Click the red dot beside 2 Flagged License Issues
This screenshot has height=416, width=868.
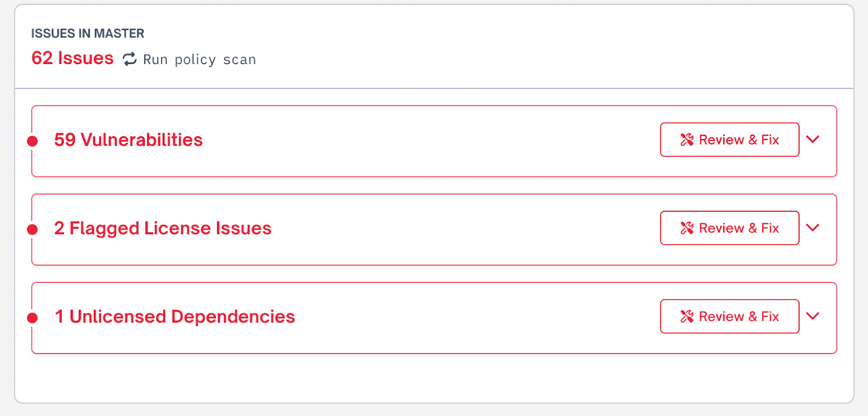pos(33,229)
